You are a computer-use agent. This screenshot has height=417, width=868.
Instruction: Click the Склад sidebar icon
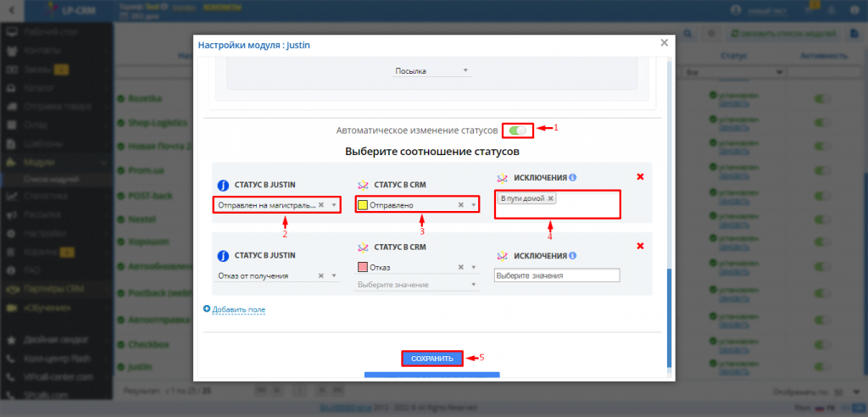click(x=10, y=125)
